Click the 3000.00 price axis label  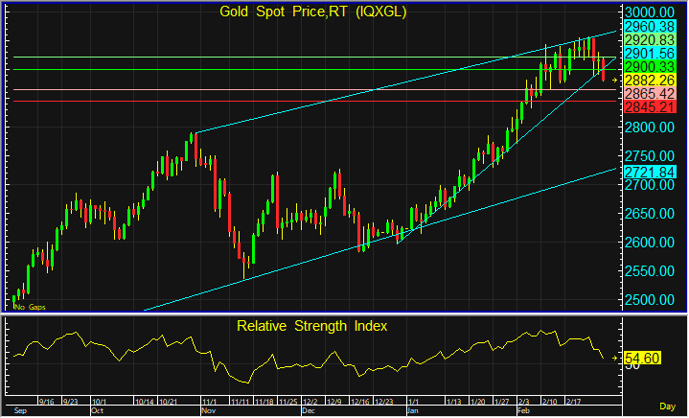click(x=648, y=11)
